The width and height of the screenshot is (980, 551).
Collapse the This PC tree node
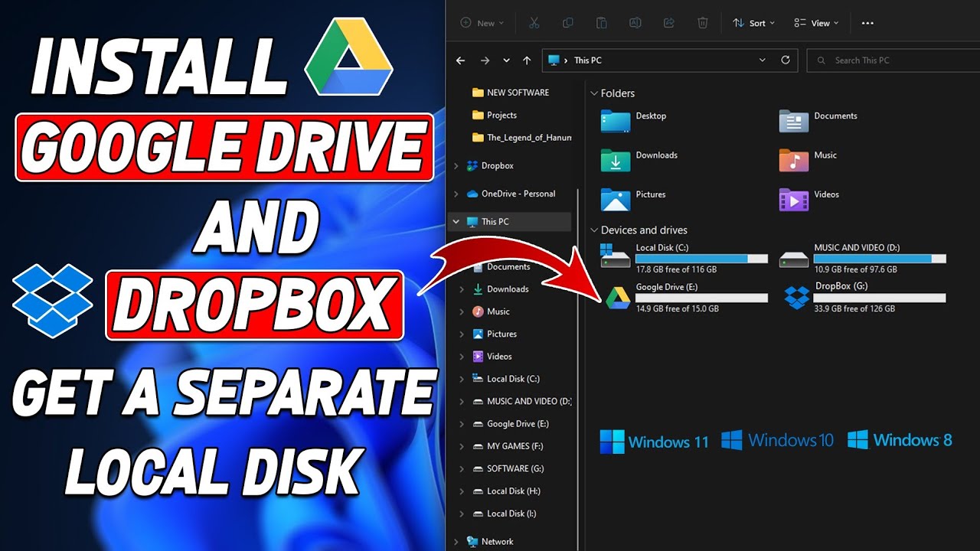(x=456, y=221)
